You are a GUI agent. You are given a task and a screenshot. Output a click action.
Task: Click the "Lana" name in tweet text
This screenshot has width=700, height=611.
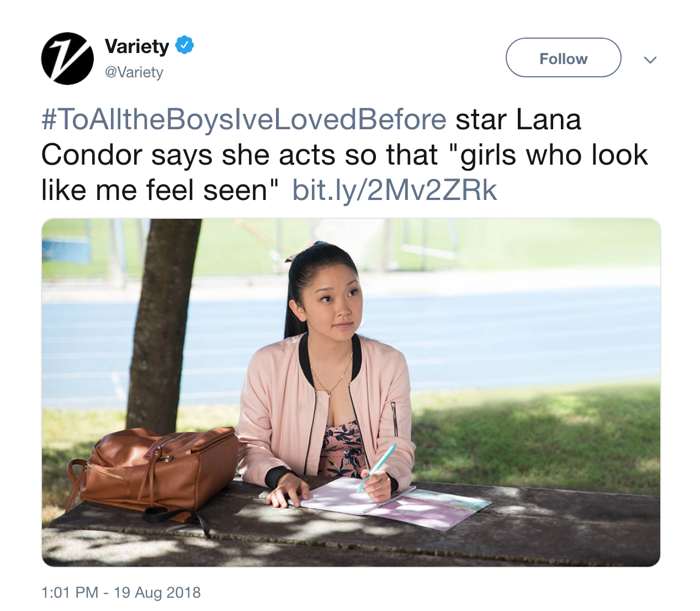[549, 120]
